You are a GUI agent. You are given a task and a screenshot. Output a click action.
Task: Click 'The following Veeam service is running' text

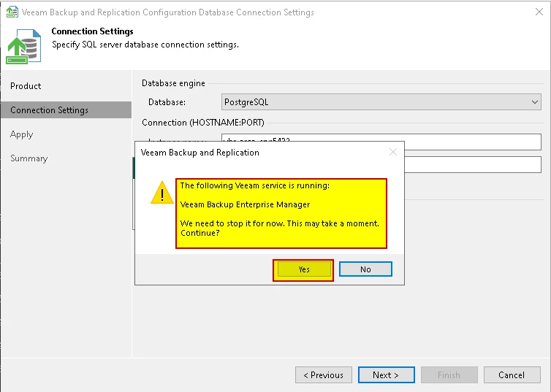pos(255,185)
